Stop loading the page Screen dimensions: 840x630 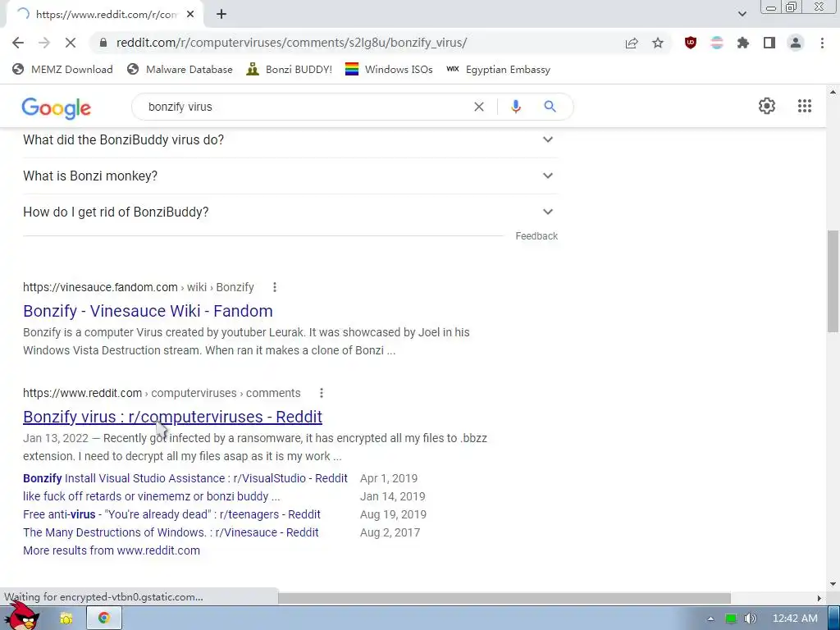[71, 43]
